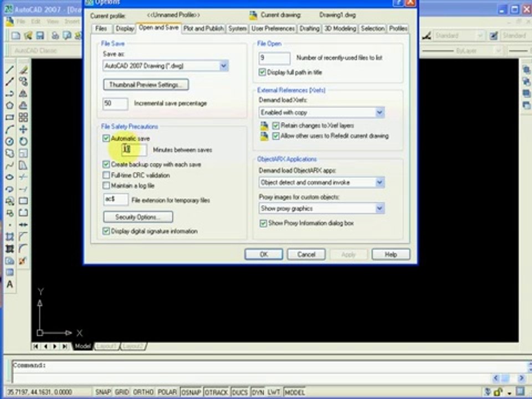Select the Arc draw tool
The height and width of the screenshot is (399, 532).
point(9,129)
